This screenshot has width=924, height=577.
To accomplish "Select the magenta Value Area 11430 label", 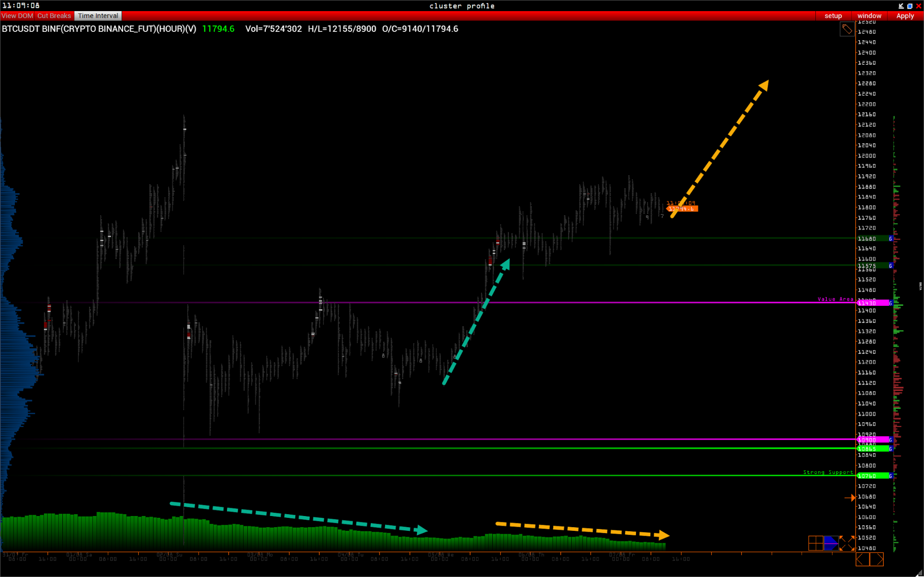I will pyautogui.click(x=873, y=303).
